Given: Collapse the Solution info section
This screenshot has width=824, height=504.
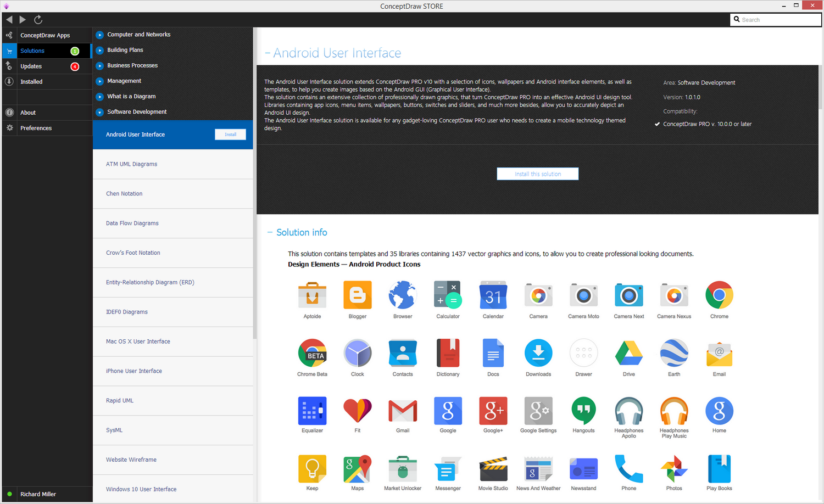Looking at the screenshot, I should click(x=270, y=232).
